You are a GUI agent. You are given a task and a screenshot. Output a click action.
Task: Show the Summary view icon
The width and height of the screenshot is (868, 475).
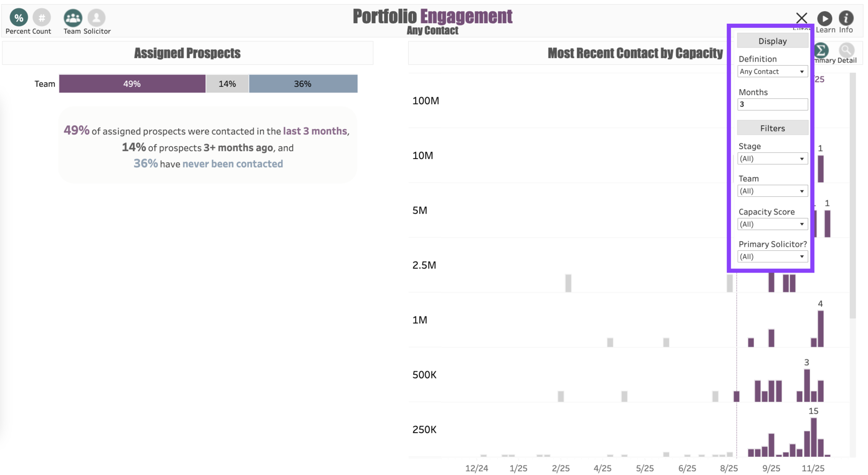822,50
